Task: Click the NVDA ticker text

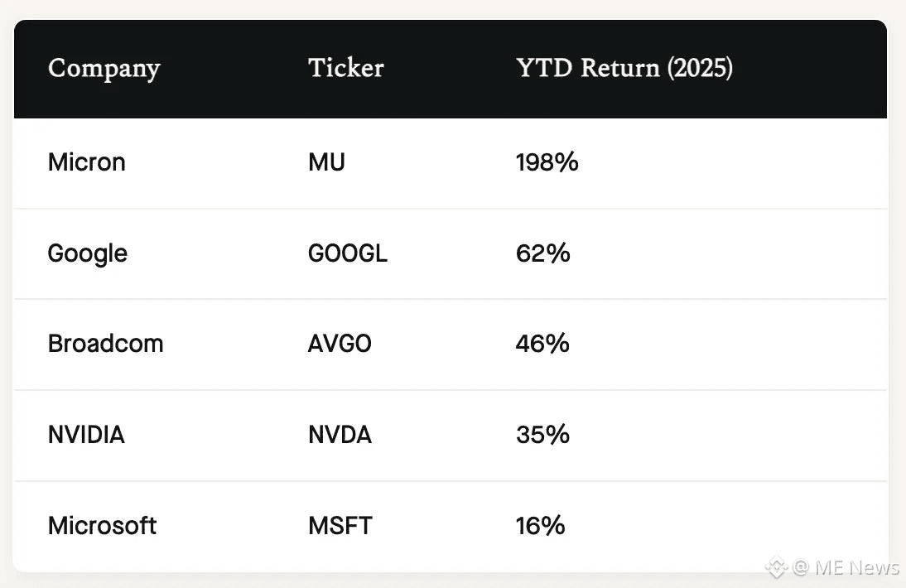Action: point(340,435)
